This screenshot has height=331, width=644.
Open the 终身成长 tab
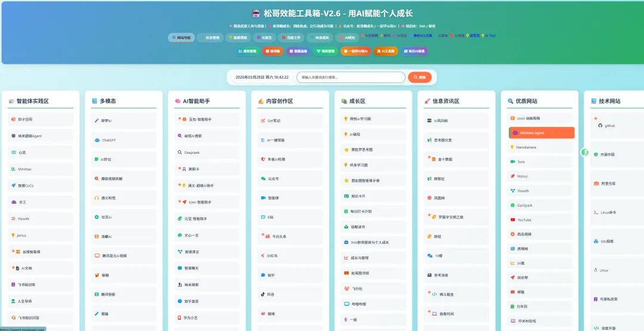[320, 38]
